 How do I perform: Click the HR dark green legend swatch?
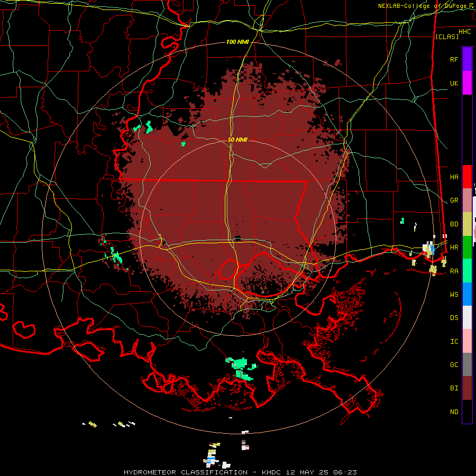pyautogui.click(x=467, y=248)
